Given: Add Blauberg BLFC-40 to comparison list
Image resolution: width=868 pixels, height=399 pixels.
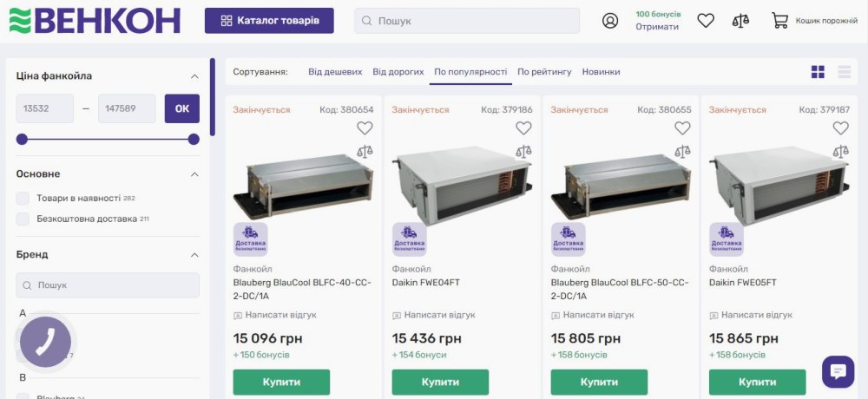Looking at the screenshot, I should point(365,151).
